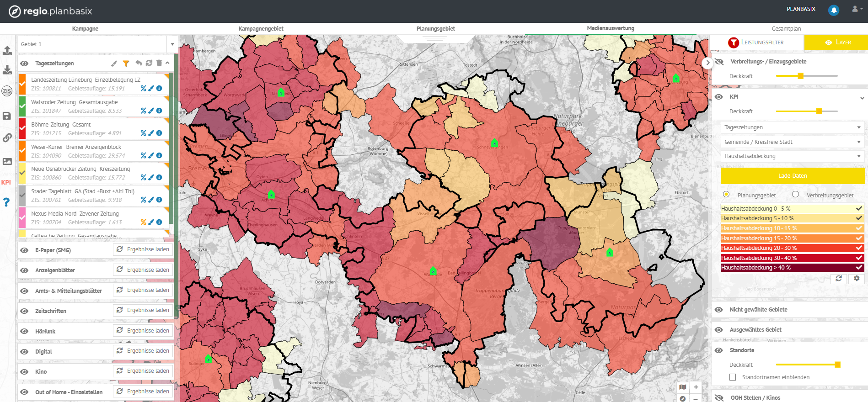Viewport: 868px width, 402px height.
Task: Click Ergebnisse laden for Kino
Action: pos(143,371)
